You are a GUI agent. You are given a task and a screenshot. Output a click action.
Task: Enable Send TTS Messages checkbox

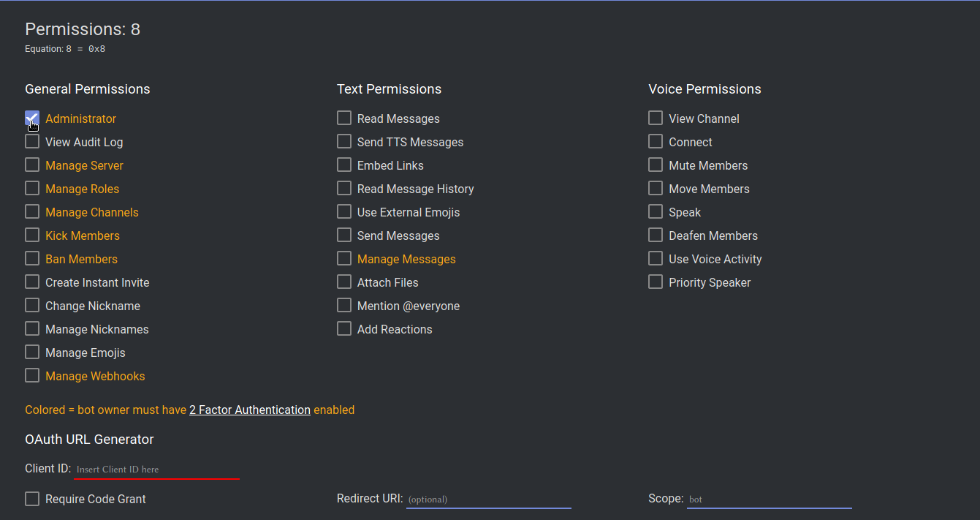pyautogui.click(x=344, y=142)
